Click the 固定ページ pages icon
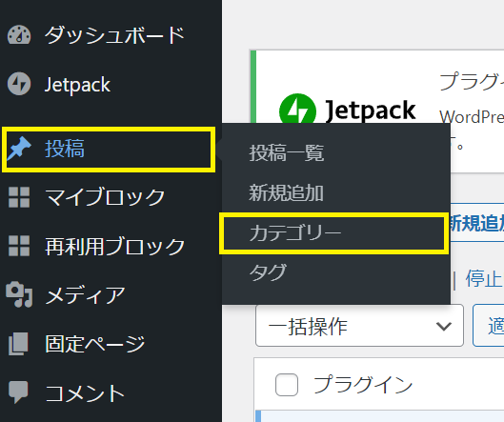Image resolution: width=504 pixels, height=422 pixels. 18,344
